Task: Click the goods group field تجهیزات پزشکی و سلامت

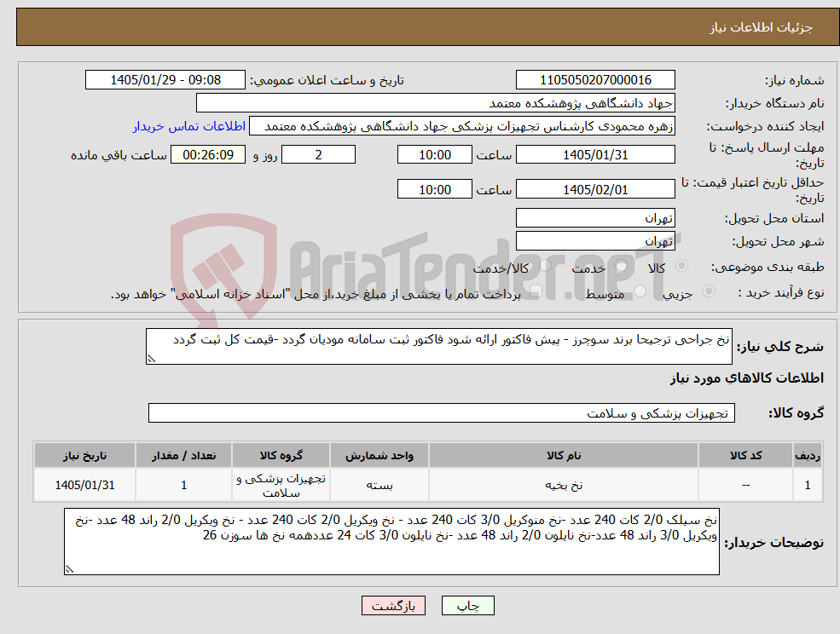Action: tap(442, 412)
